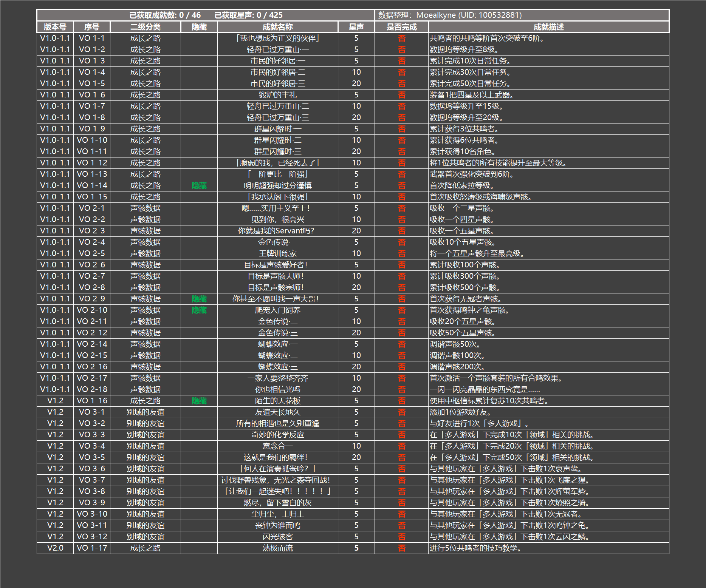Toggle 否 status for VO 1-1 row
The image size is (706, 588).
[401, 38]
